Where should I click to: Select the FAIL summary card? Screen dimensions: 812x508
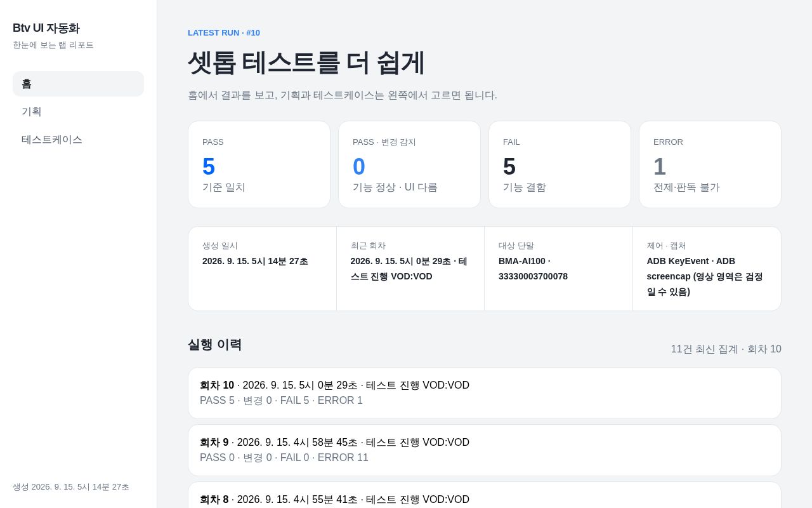coord(560,164)
